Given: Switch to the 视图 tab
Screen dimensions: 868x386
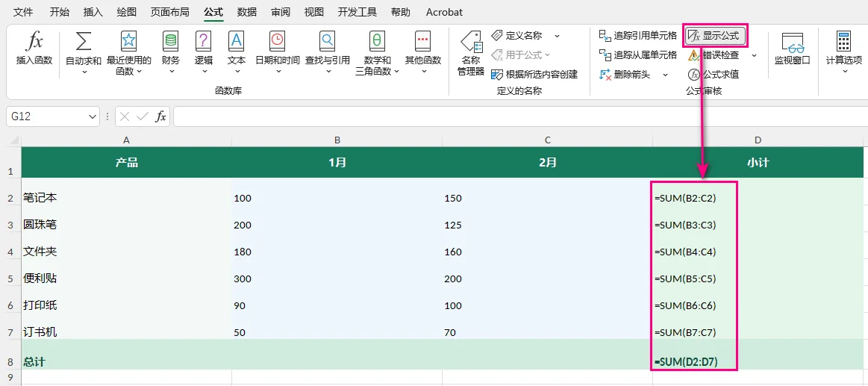Looking at the screenshot, I should click(x=314, y=12).
